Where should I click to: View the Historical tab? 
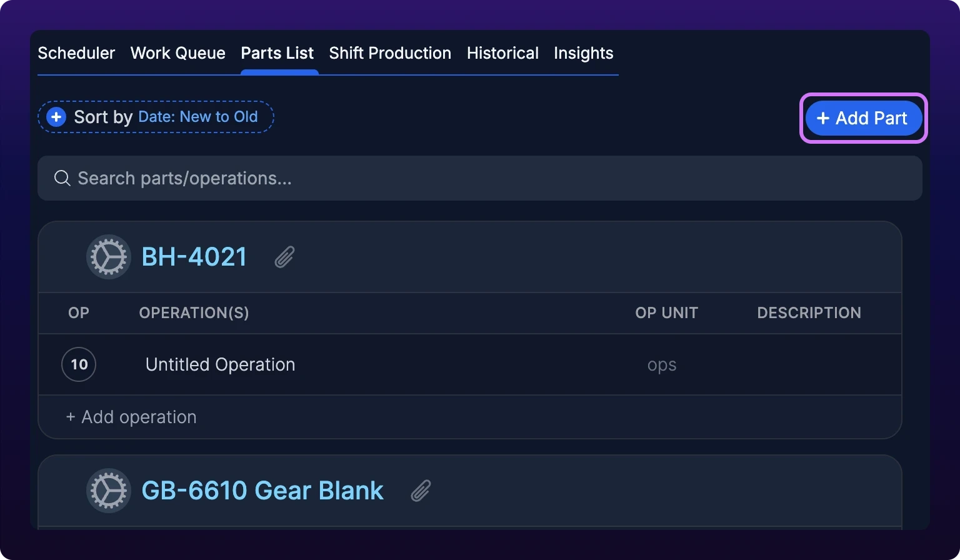(x=502, y=53)
